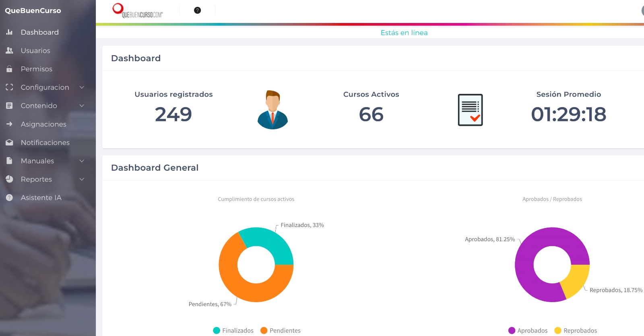Expand the Contenido submenu chevron

(x=82, y=106)
